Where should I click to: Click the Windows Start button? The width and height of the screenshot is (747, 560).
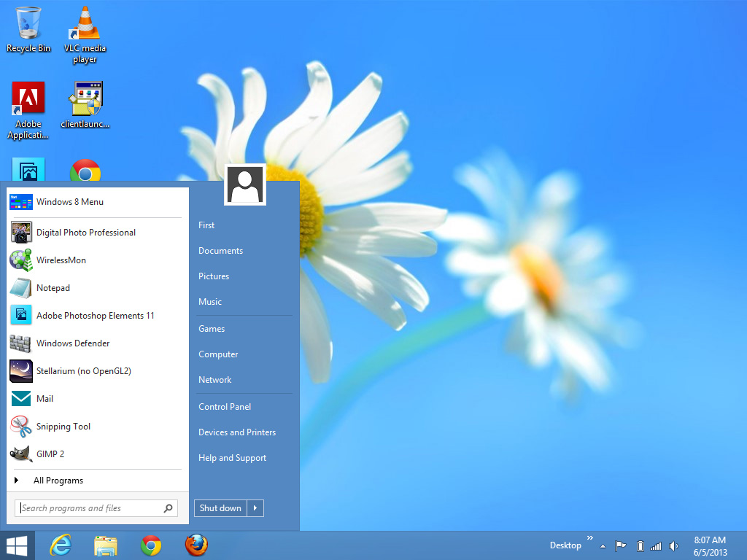[17, 545]
